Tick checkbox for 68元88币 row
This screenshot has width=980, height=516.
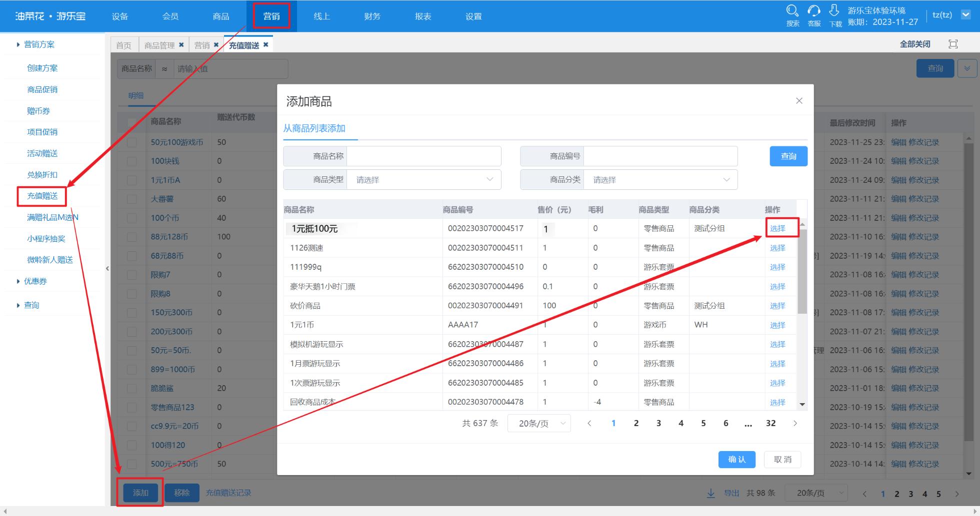point(132,256)
